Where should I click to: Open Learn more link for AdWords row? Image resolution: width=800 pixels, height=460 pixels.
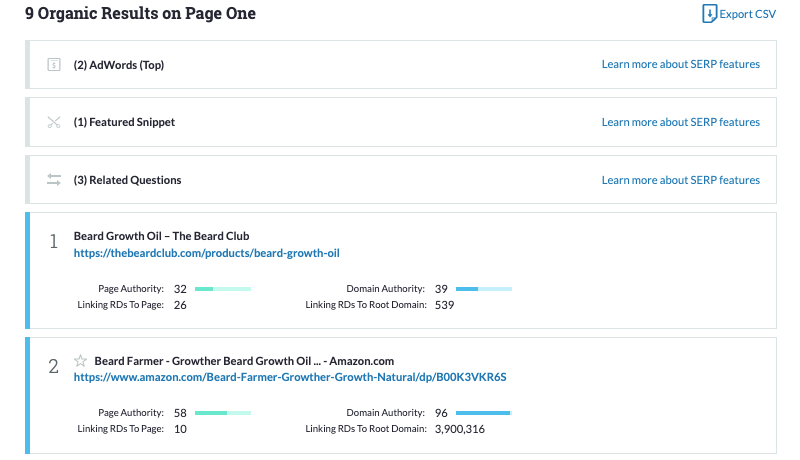[680, 65]
